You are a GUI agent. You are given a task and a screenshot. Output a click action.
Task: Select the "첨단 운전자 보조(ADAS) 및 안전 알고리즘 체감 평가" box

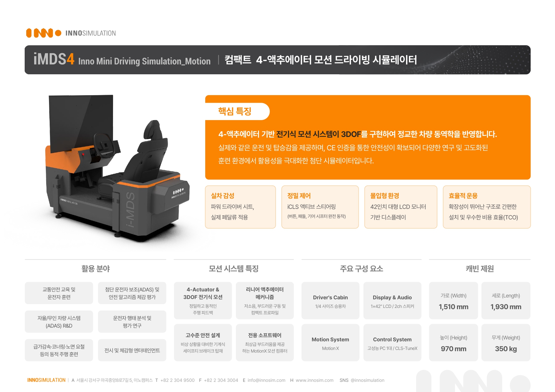click(132, 293)
